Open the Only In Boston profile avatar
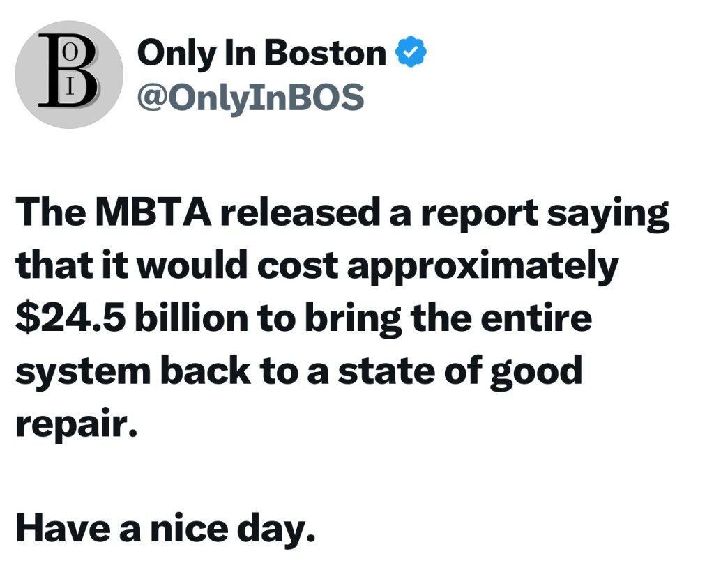 pos(69,75)
